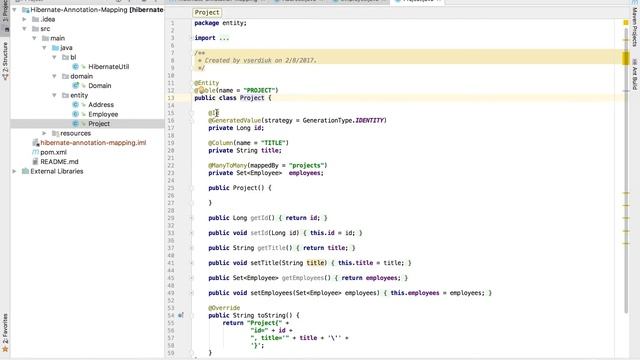The height and width of the screenshot is (360, 640).
Task: Click the pom.xml Maven file icon
Action: pyautogui.click(x=36, y=152)
